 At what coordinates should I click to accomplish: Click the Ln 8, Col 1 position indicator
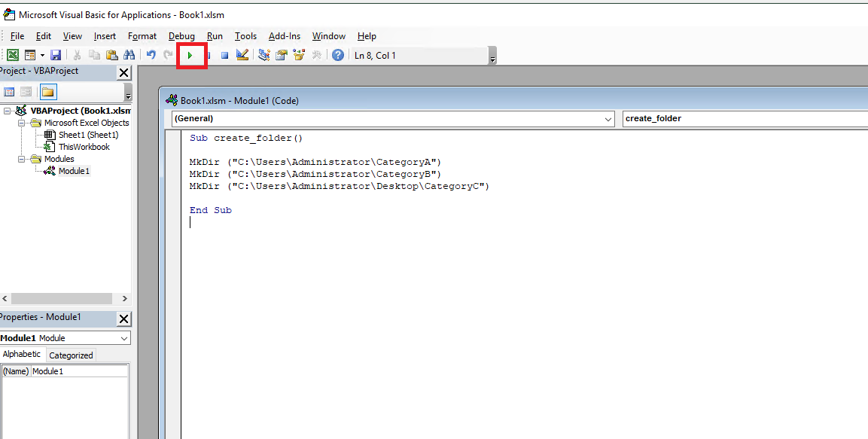click(x=376, y=56)
